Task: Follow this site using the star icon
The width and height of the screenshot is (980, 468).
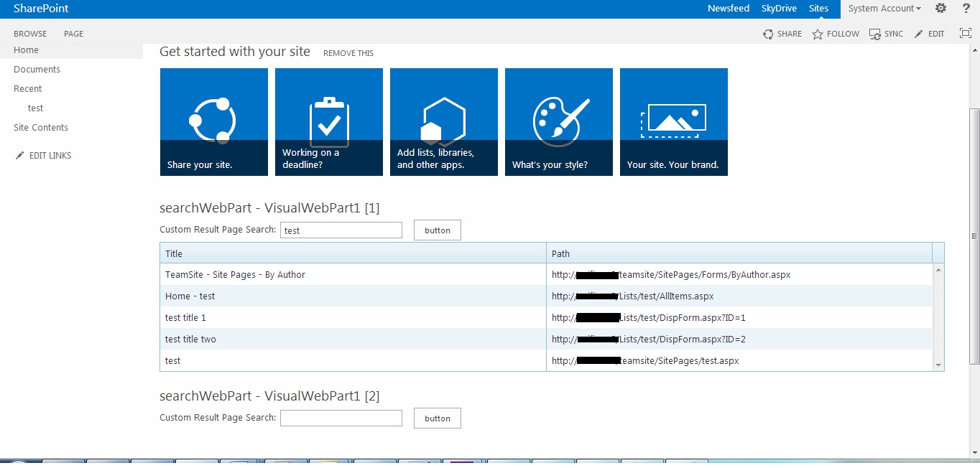Action: [x=836, y=34]
